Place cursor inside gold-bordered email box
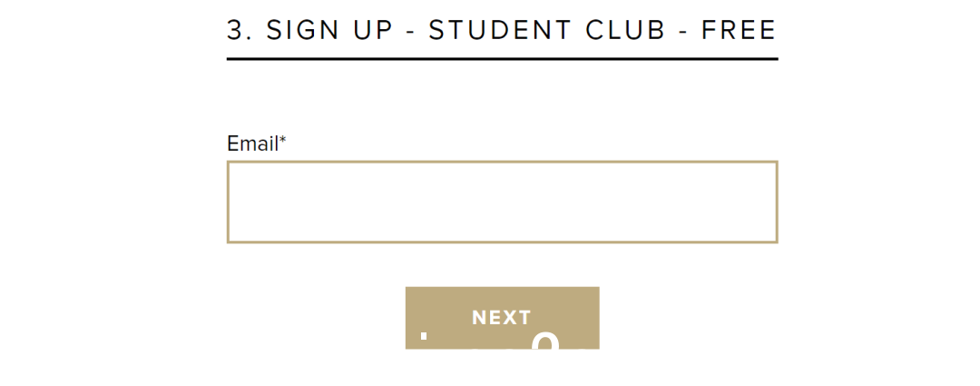 pyautogui.click(x=502, y=202)
